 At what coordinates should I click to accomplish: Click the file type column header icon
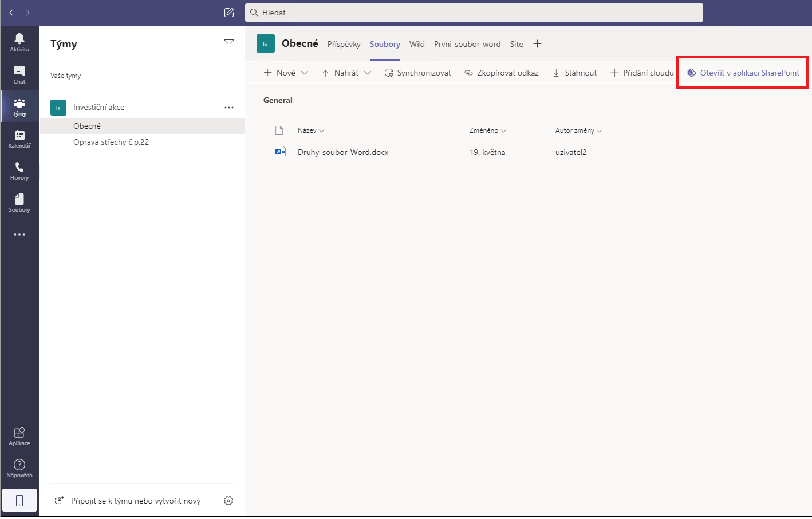tap(279, 130)
